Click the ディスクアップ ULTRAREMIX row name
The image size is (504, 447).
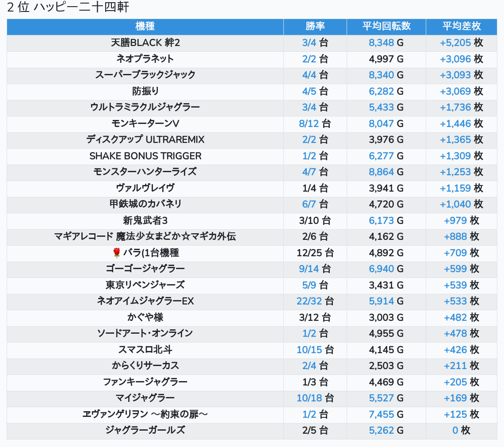145,140
